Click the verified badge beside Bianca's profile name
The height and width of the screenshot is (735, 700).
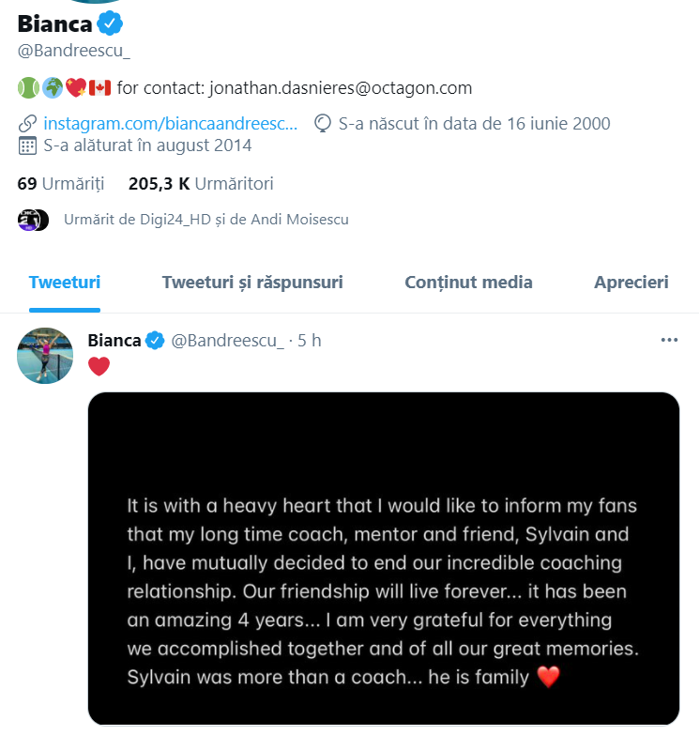110,23
